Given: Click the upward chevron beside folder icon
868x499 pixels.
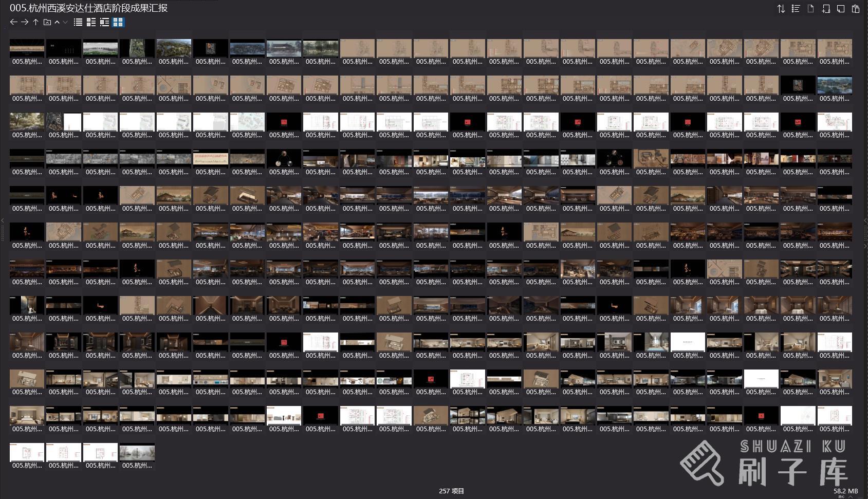Looking at the screenshot, I should point(57,22).
